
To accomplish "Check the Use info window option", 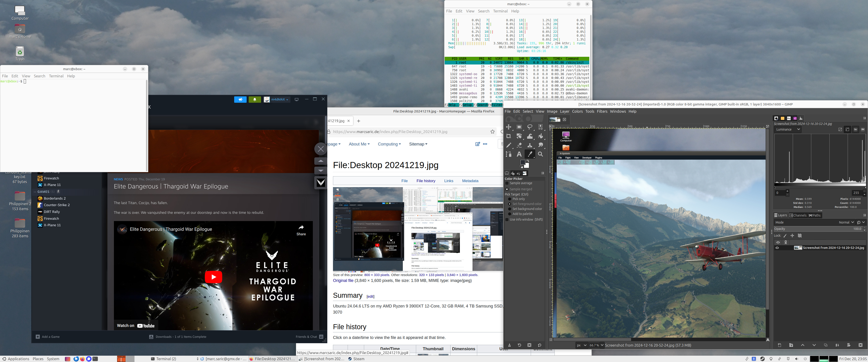I will point(507,220).
